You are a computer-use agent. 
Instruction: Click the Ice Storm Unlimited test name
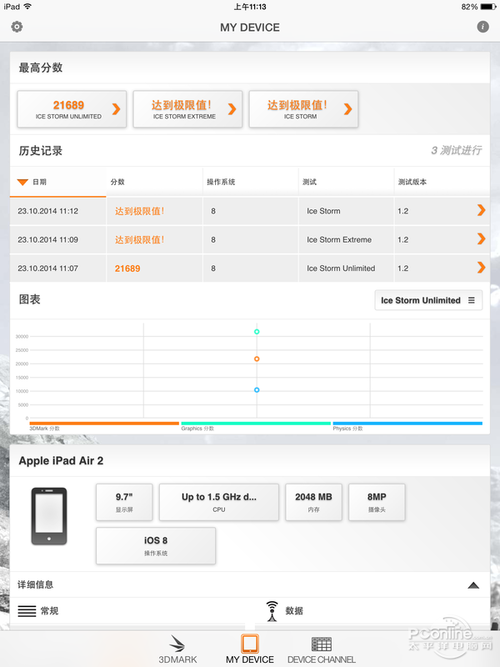point(341,268)
